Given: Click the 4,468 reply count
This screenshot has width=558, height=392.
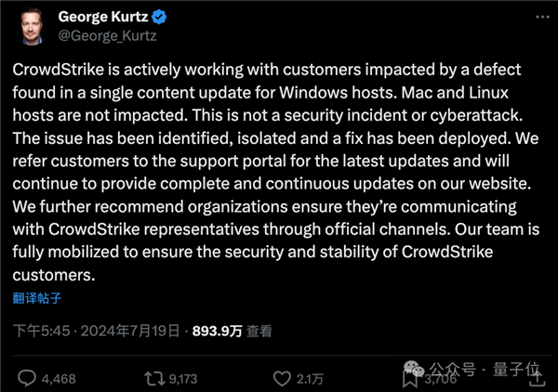Looking at the screenshot, I should (59, 379).
